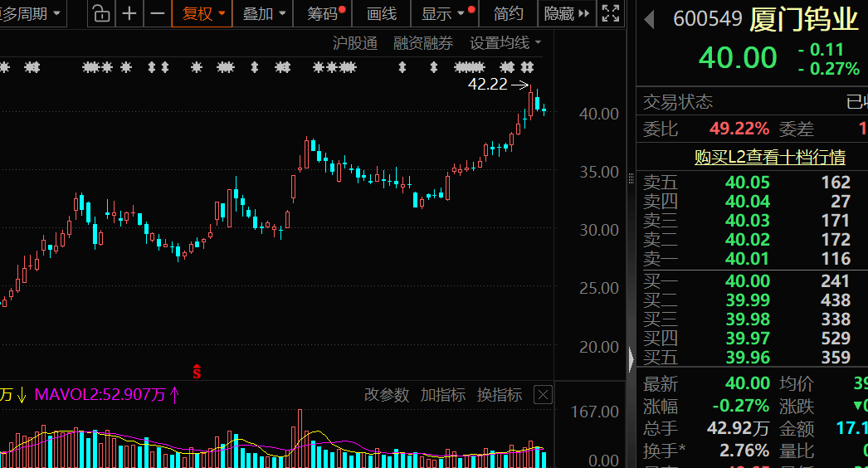
Task: Toggle the 隐藏 panel hide button
Action: [x=568, y=14]
